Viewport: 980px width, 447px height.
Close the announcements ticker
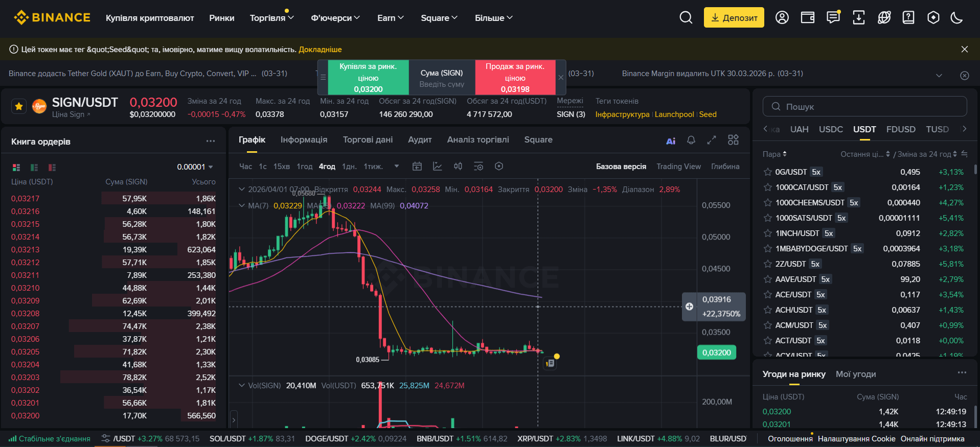pos(965,76)
